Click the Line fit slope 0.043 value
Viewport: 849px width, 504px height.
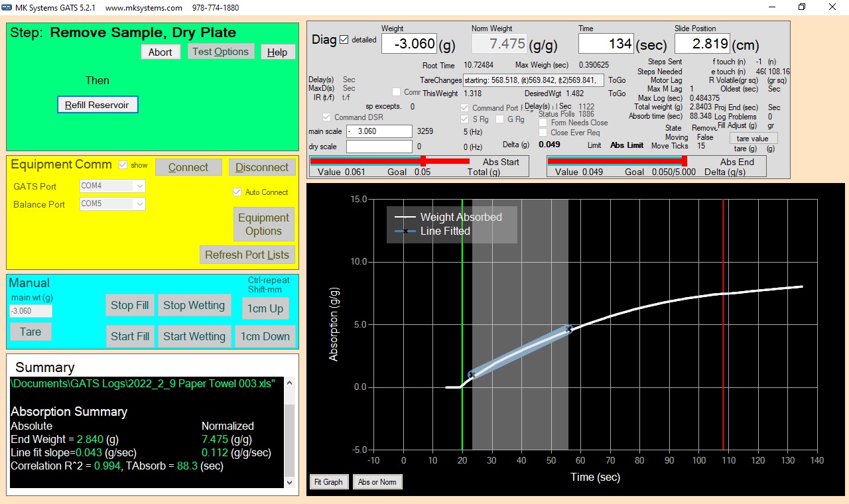(89, 452)
